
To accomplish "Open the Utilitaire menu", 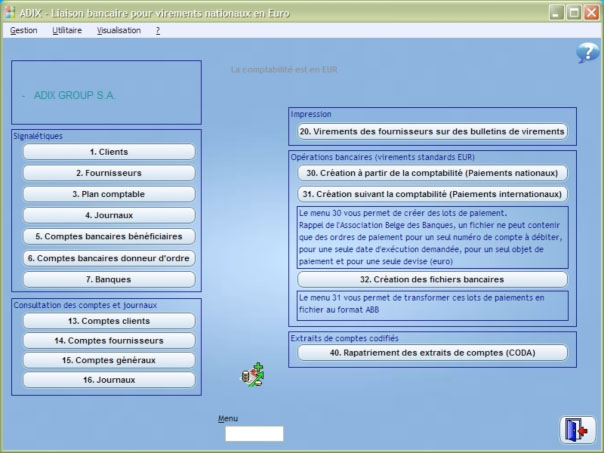I will pyautogui.click(x=67, y=30).
